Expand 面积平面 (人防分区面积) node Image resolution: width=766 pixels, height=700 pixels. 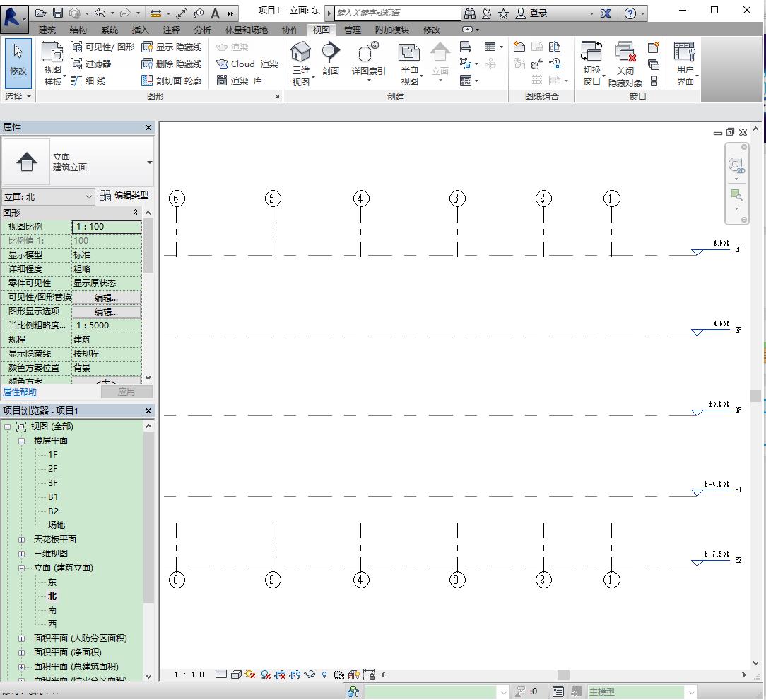pos(21,639)
